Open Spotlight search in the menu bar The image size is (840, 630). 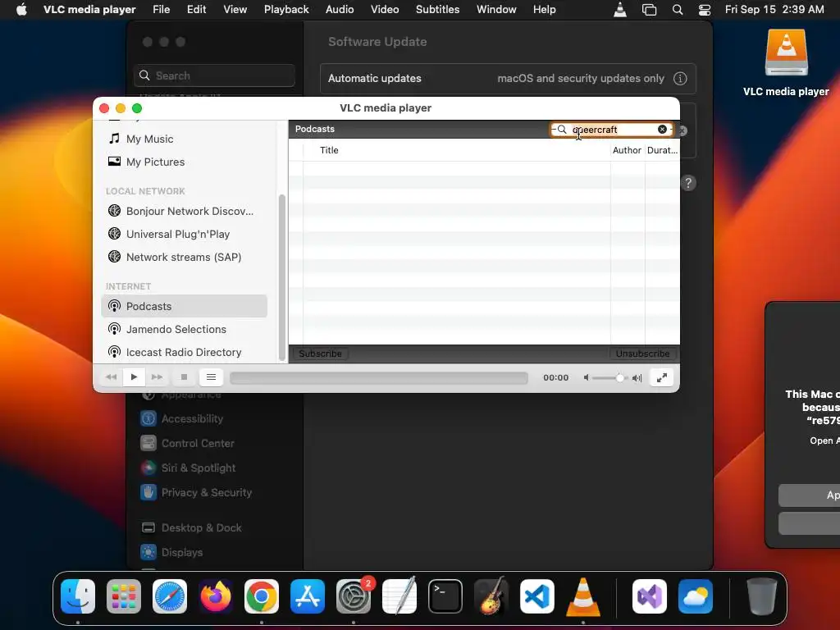pos(678,10)
